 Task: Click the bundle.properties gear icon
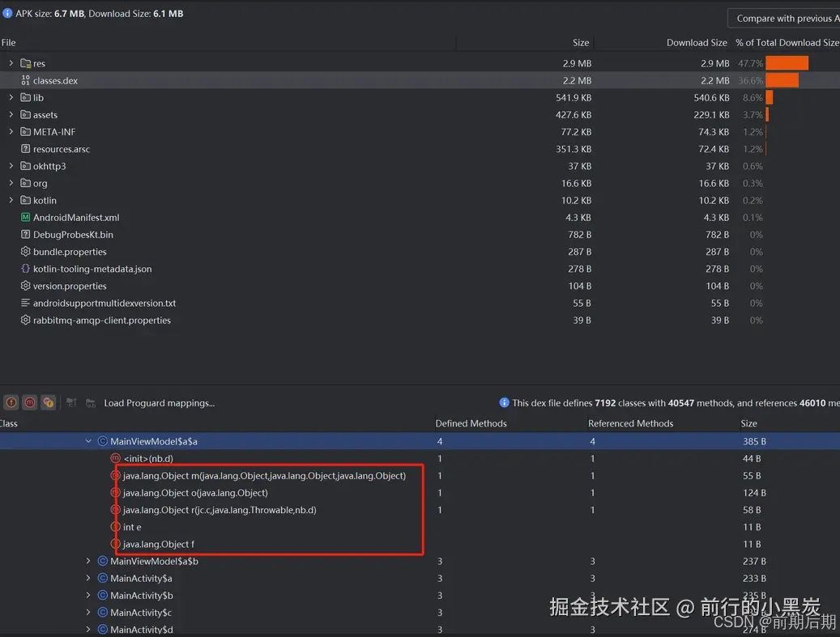click(25, 252)
